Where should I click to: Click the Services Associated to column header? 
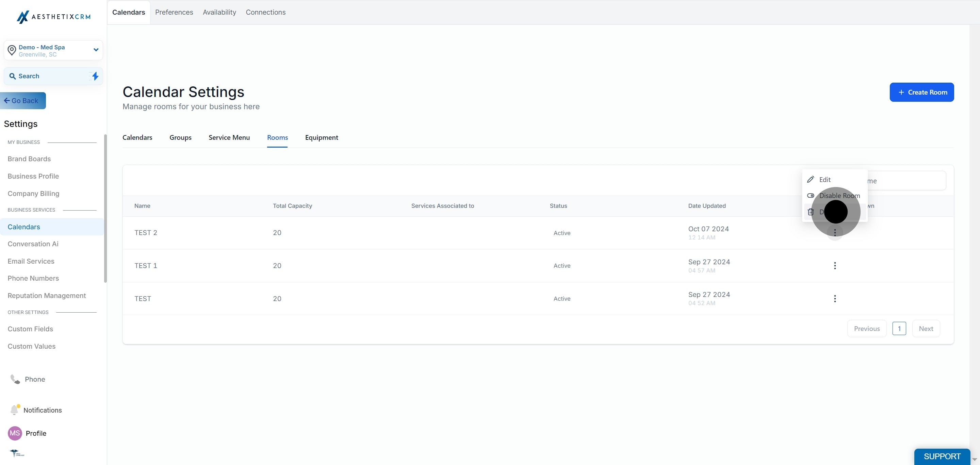click(442, 206)
